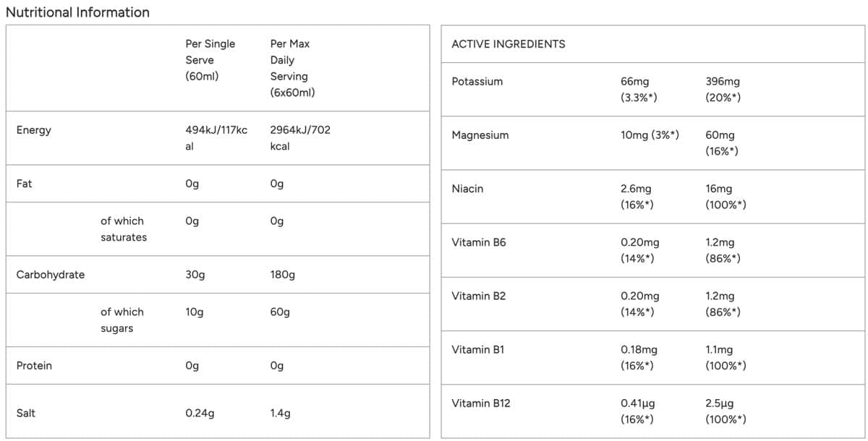The height and width of the screenshot is (441, 868).
Task: Select the Carbohydrate row label
Action: (x=51, y=275)
